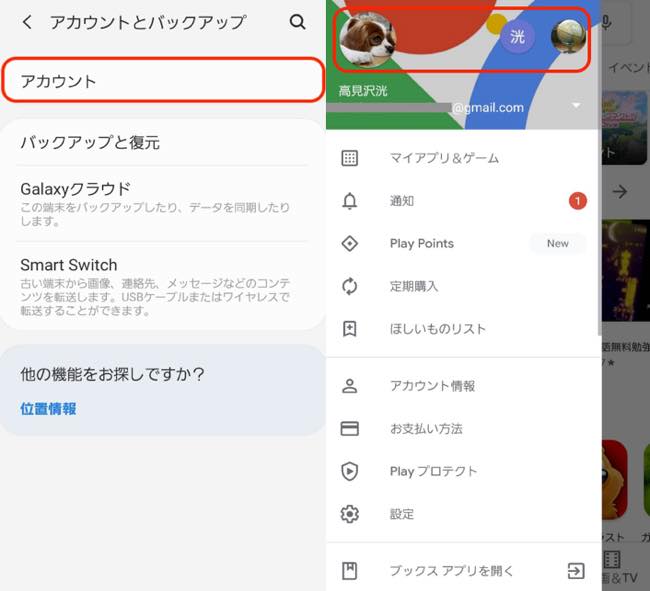
Task: Open search with the magnifier icon
Action: (x=297, y=22)
